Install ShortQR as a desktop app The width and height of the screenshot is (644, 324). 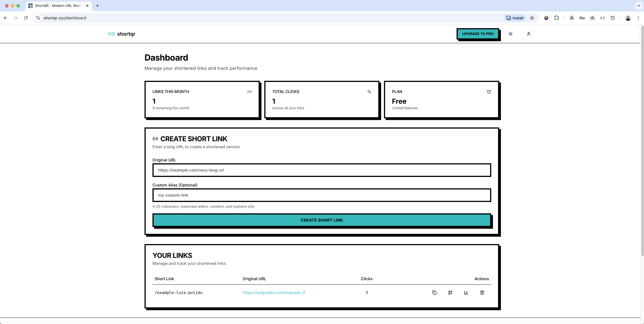[x=515, y=18]
